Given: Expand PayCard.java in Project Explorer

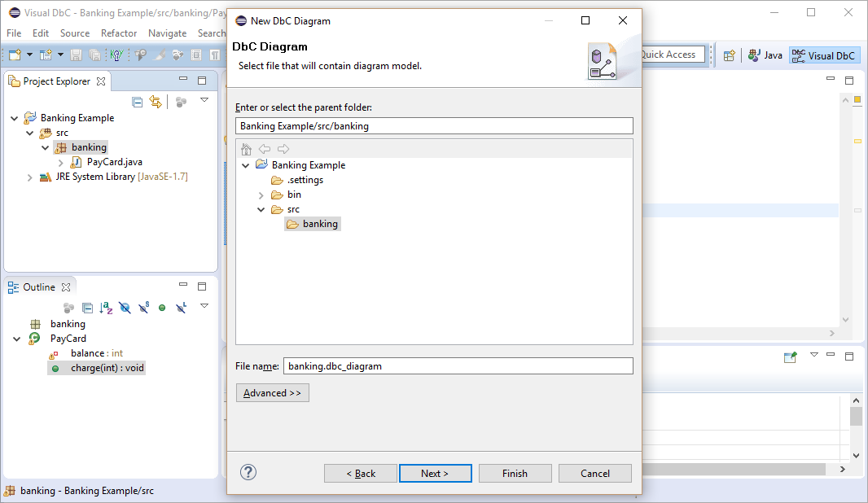Looking at the screenshot, I should click(61, 162).
